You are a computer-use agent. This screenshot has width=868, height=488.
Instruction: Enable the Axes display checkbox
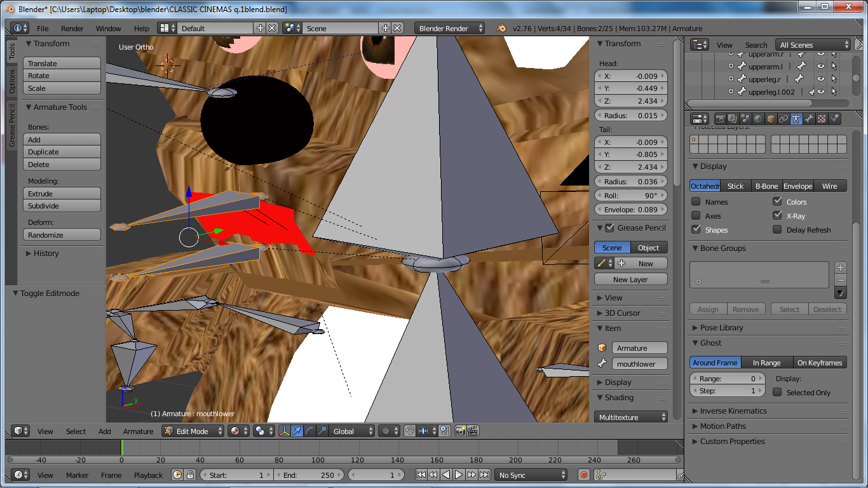coord(696,215)
